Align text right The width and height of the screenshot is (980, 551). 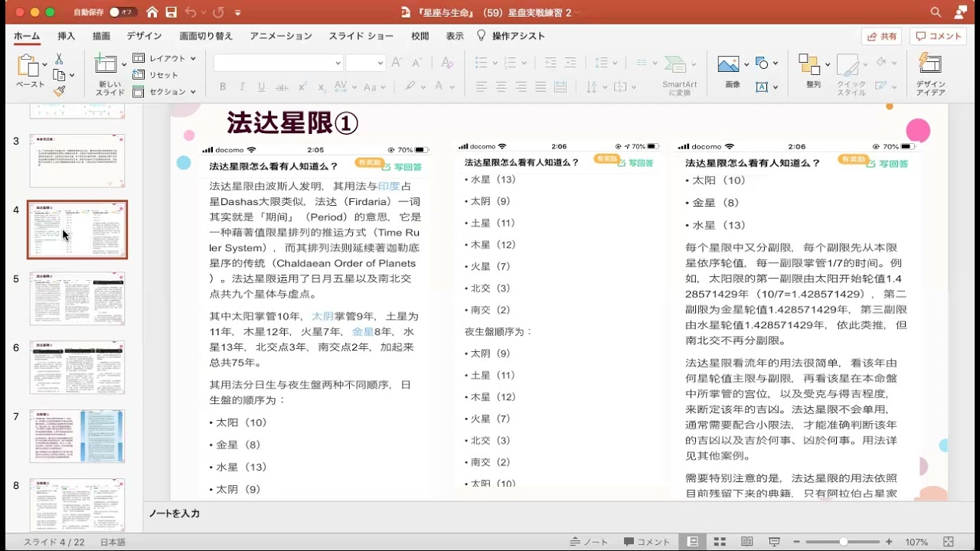point(521,87)
